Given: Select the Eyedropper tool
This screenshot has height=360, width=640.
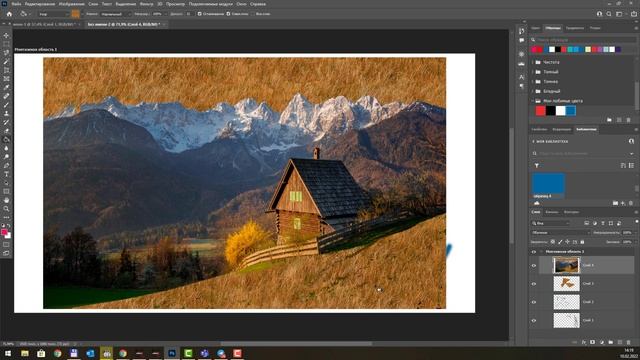Looking at the screenshot, I should click(6, 87).
